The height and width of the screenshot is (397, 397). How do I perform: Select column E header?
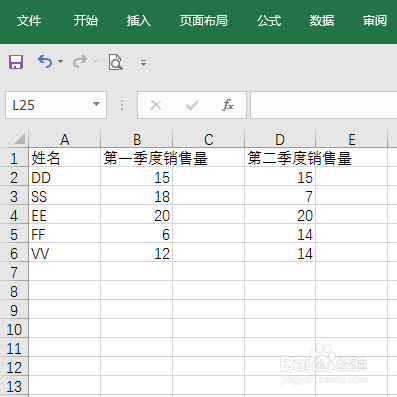point(352,139)
